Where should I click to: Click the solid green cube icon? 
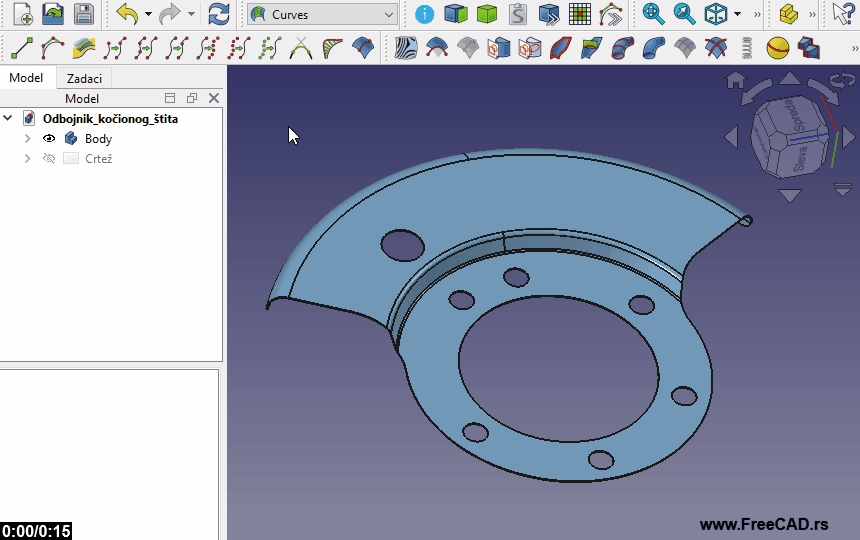[x=486, y=14]
